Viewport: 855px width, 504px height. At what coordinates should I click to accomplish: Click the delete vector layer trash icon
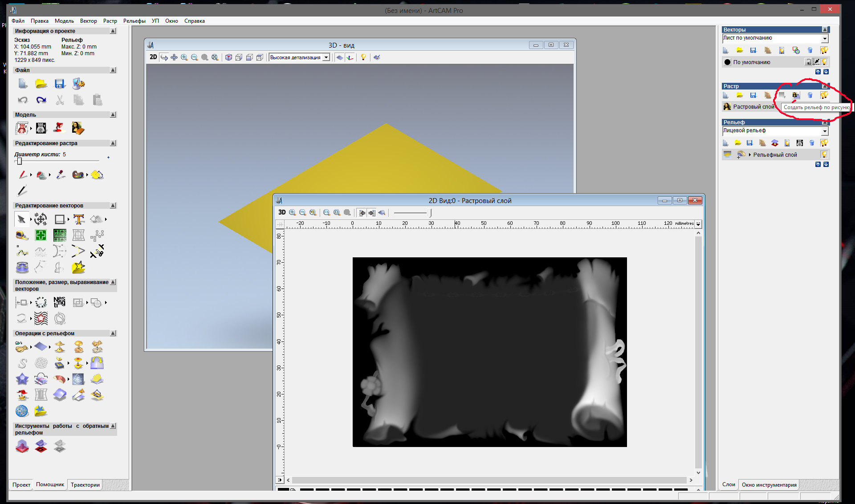(x=810, y=50)
